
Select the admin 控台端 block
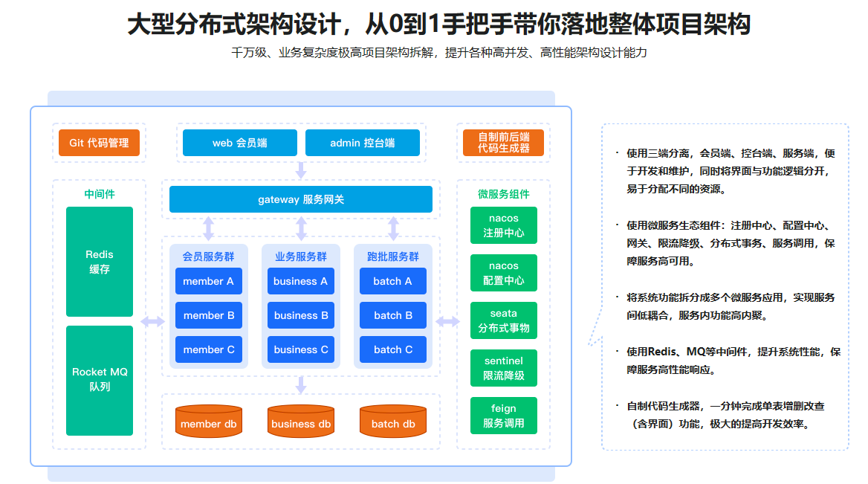[363, 143]
